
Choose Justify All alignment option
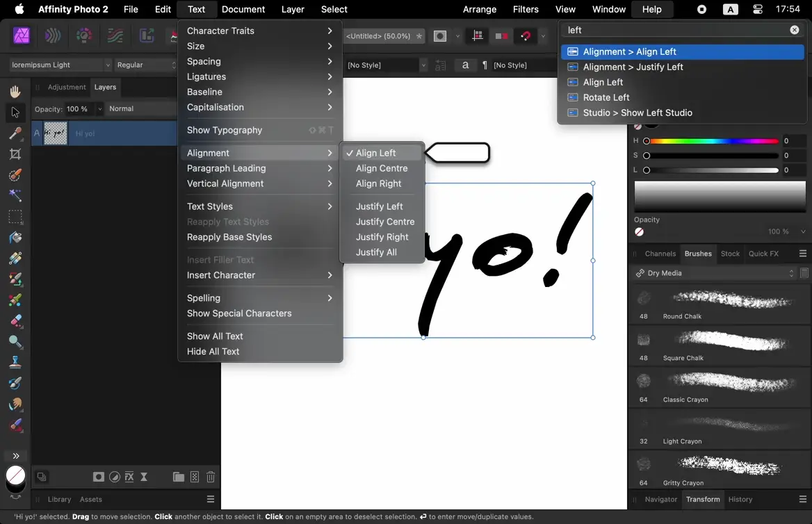click(376, 252)
